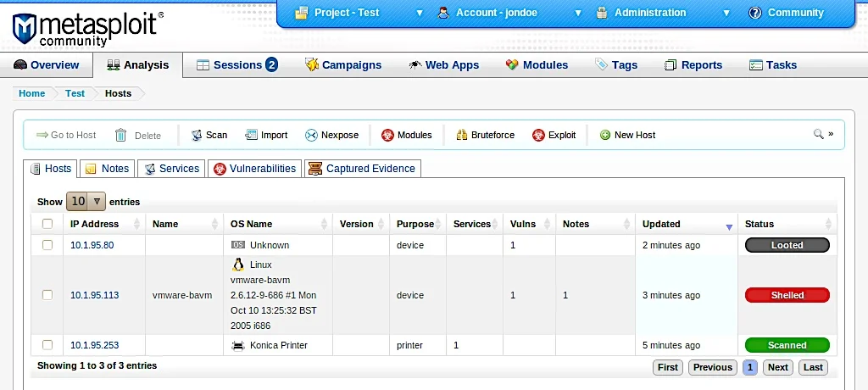Click the Campaigns tab icon

tap(312, 64)
